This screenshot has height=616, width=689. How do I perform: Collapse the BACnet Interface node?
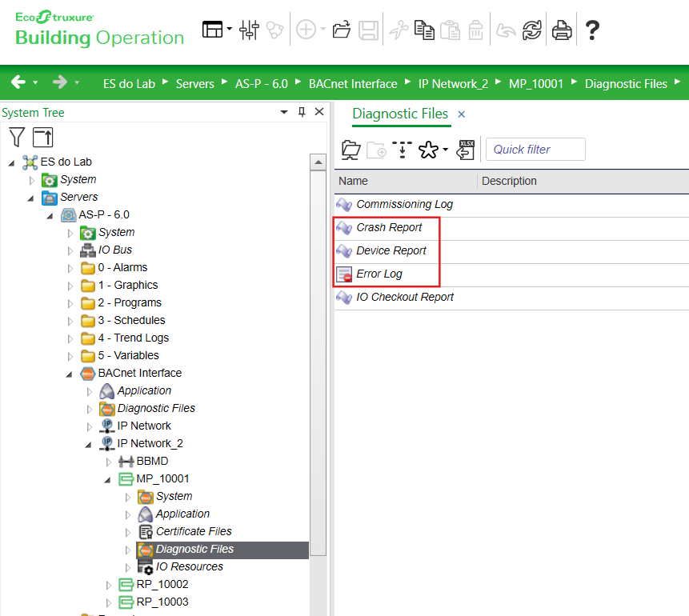pyautogui.click(x=69, y=374)
